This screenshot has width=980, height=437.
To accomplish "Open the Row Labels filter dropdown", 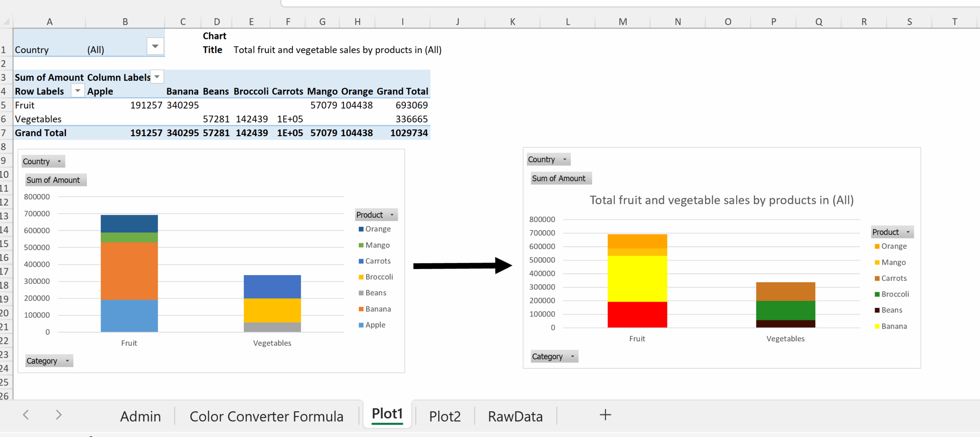I will (78, 91).
